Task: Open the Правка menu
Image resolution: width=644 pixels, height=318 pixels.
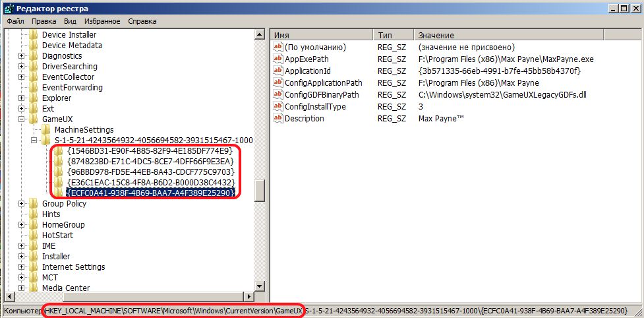Action: tap(44, 21)
